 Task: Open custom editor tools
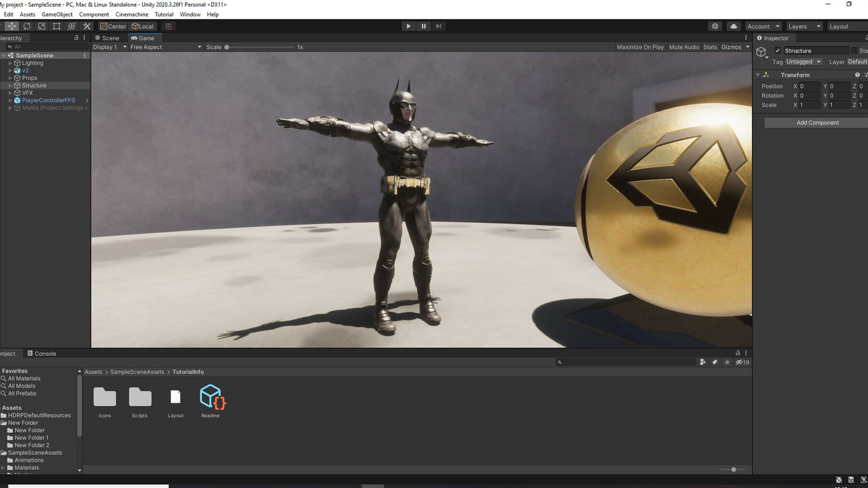tap(87, 26)
